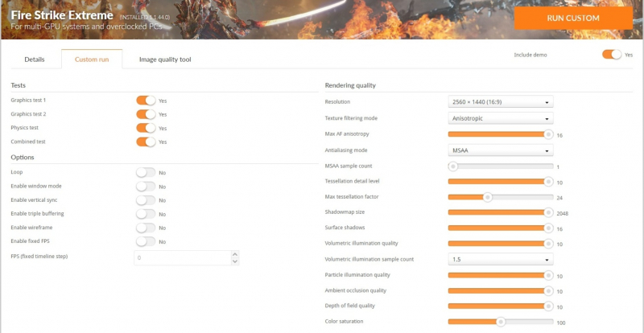Click the Shadowmap size value 2048

[x=562, y=213]
